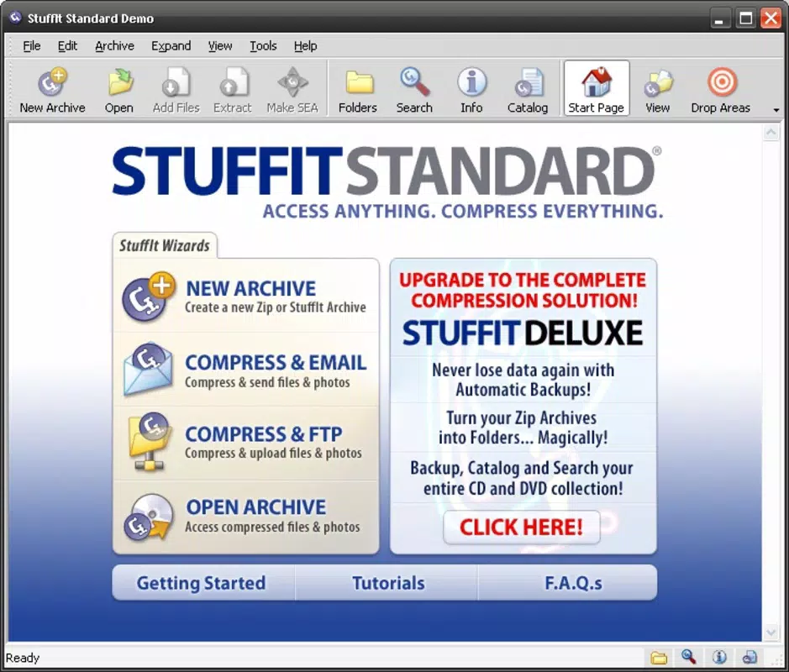The height and width of the screenshot is (672, 789).
Task: Start the NEW ARCHIVE wizard link
Action: [250, 289]
